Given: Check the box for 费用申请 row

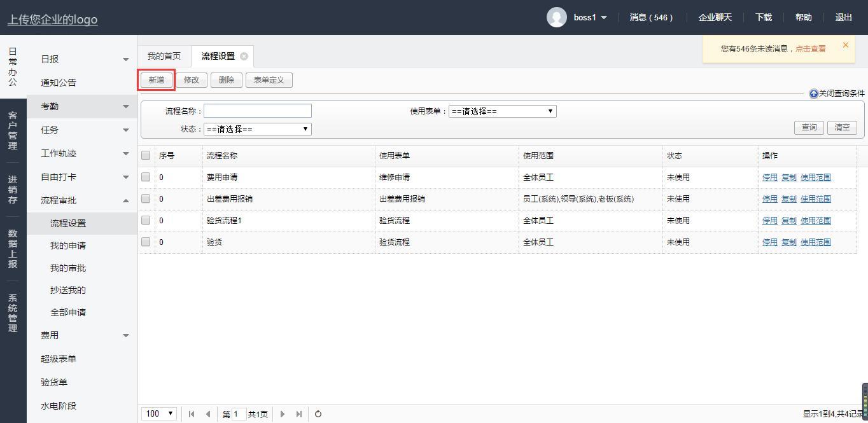Looking at the screenshot, I should 146,177.
